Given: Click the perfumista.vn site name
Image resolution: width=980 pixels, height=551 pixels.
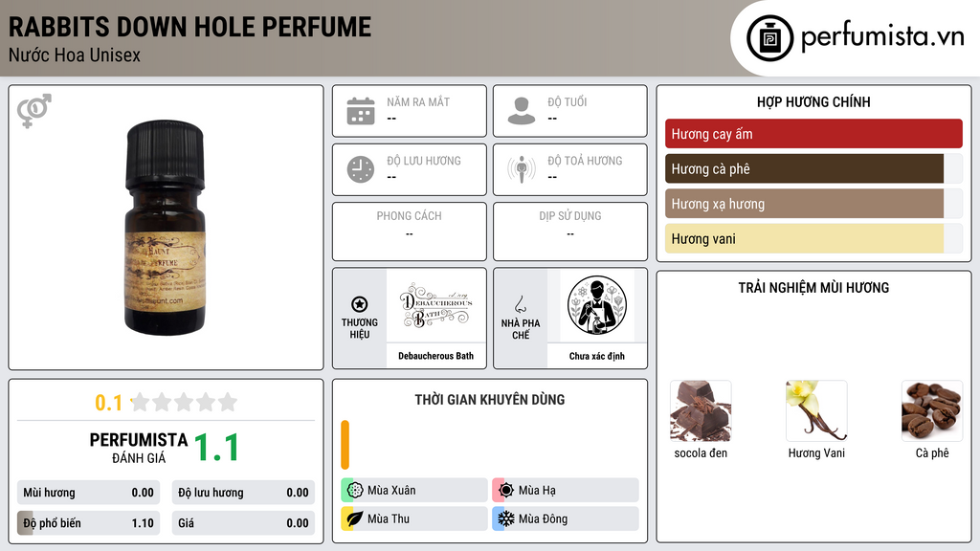Looking at the screenshot, I should 882,36.
